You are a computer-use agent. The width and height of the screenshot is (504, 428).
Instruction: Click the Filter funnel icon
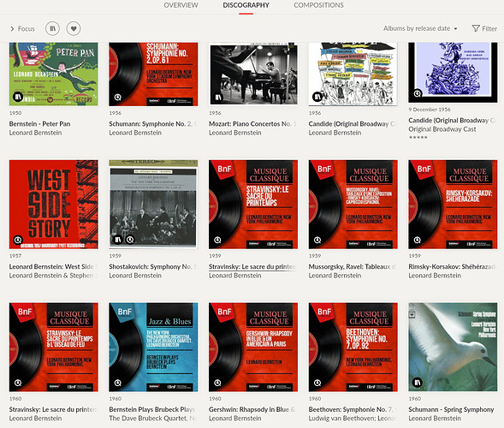pos(476,28)
